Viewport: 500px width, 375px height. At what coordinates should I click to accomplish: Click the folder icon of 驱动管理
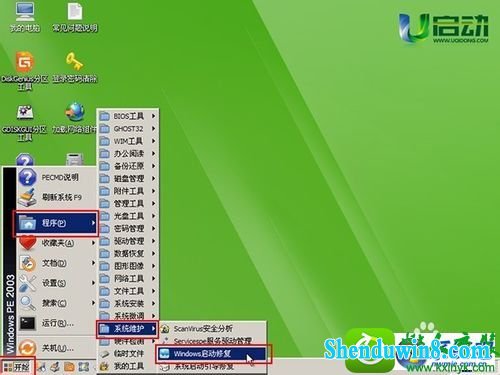(x=105, y=241)
